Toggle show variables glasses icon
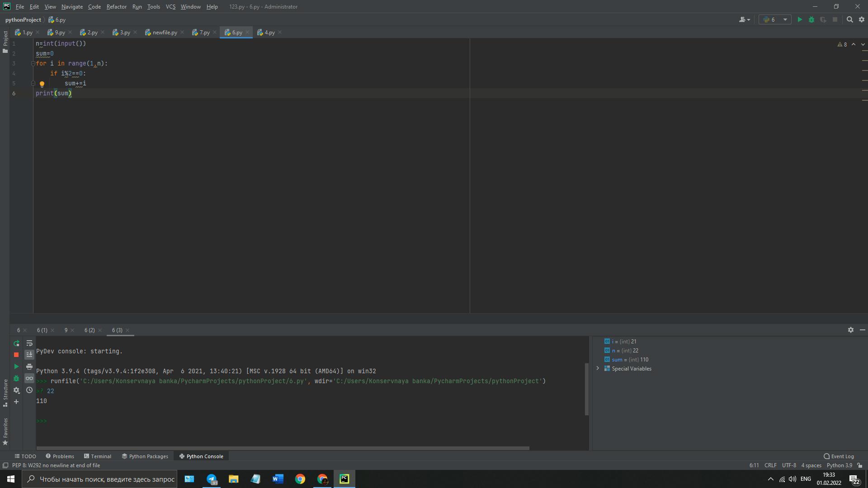 (29, 378)
